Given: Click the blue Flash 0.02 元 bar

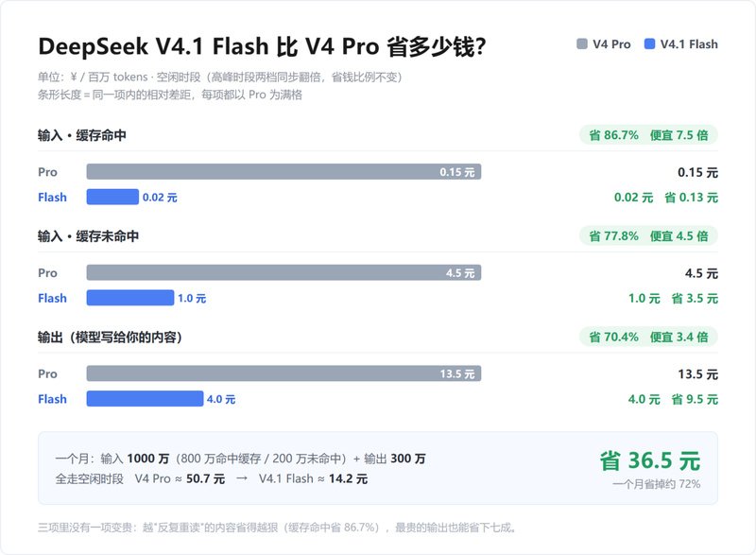Looking at the screenshot, I should point(112,197).
